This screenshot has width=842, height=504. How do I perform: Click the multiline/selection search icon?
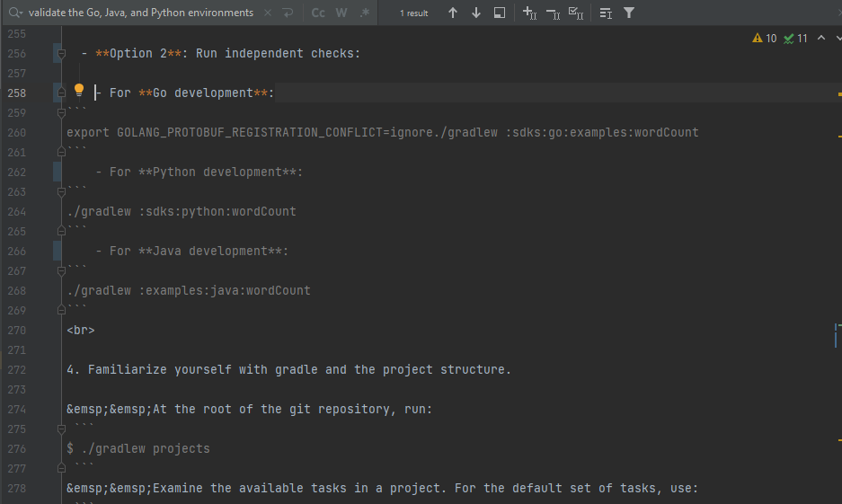(606, 13)
